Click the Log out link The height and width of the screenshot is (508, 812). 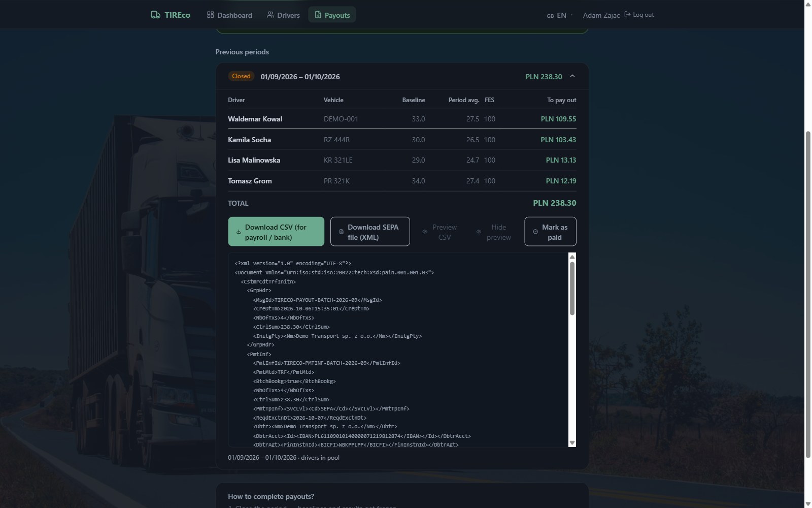coord(639,15)
